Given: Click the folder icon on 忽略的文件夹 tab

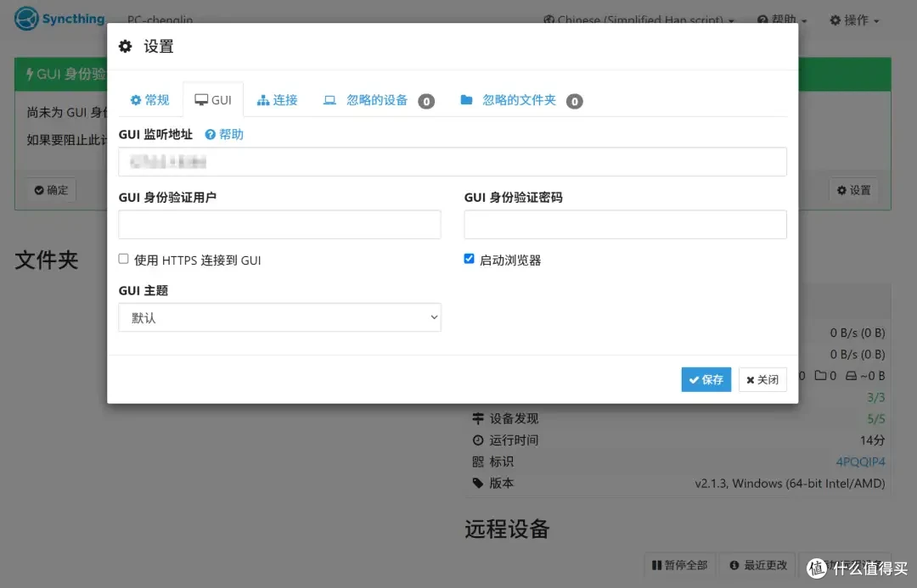Looking at the screenshot, I should (466, 100).
